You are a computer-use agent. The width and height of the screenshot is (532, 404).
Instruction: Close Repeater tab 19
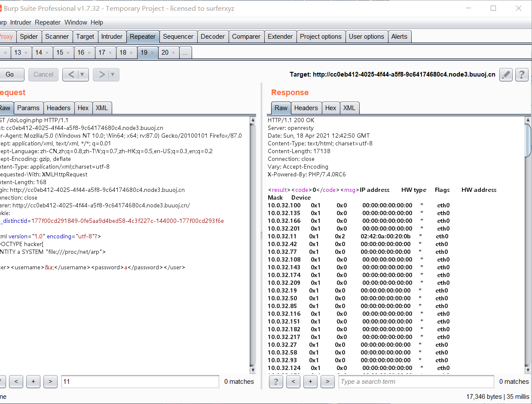(152, 52)
